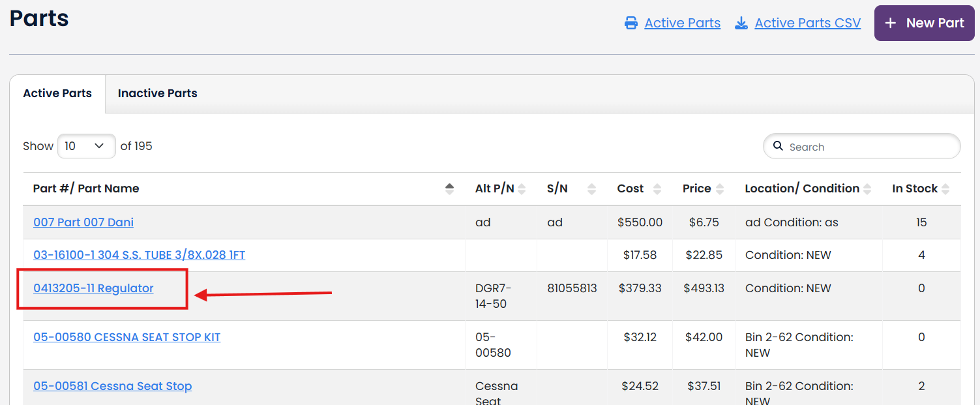Open the 007 Part 007 Dani link
The height and width of the screenshot is (405, 980).
coord(83,222)
